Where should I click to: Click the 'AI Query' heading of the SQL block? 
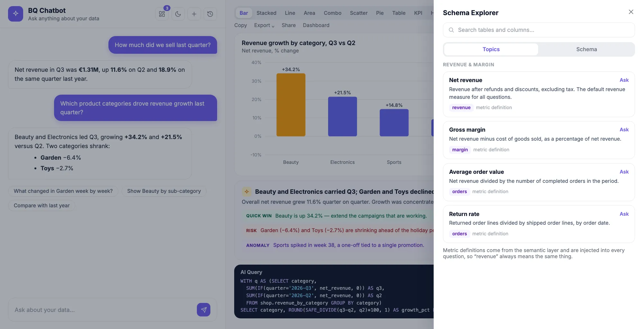251,272
